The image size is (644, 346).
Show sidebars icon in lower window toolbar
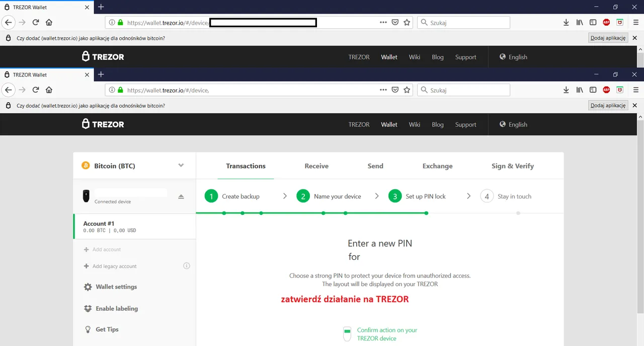click(593, 90)
